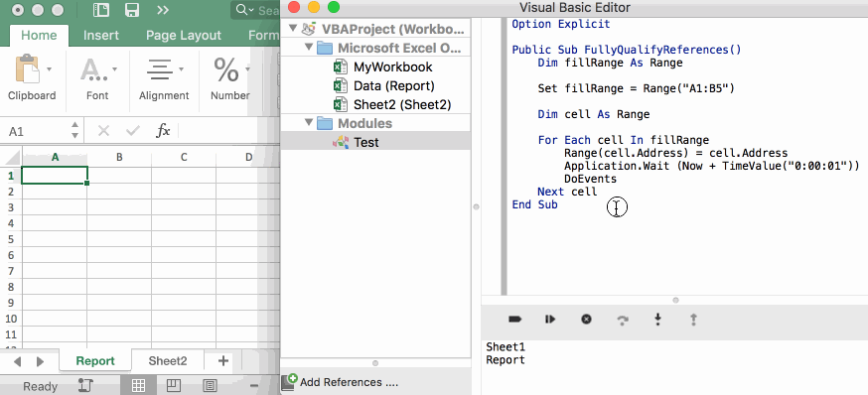This screenshot has height=395, width=868.
Task: Click the formula bar confirm checkmark icon
Action: point(133,131)
